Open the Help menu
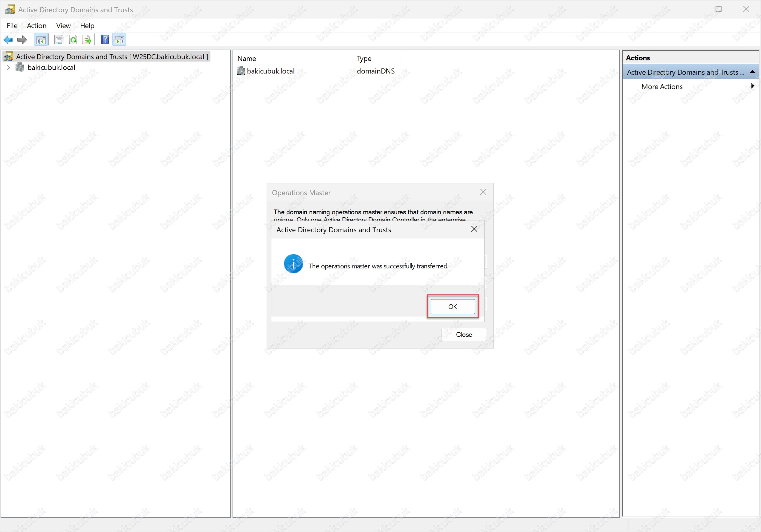 [87, 25]
